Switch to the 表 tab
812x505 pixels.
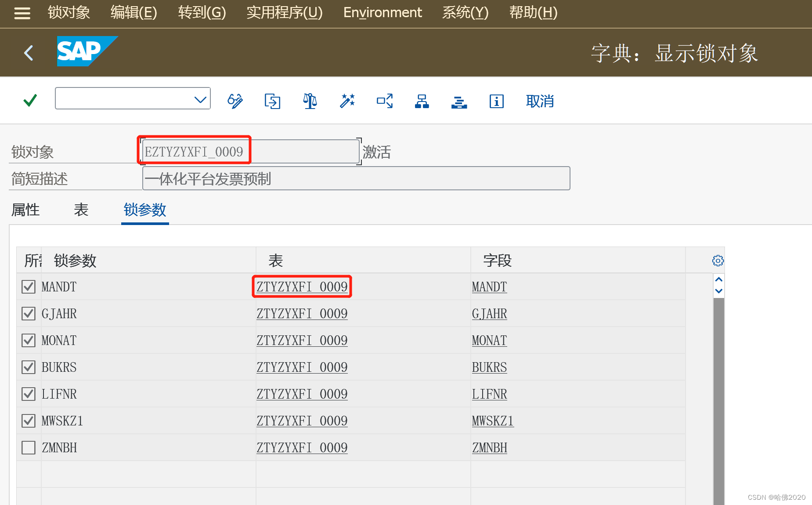click(81, 210)
